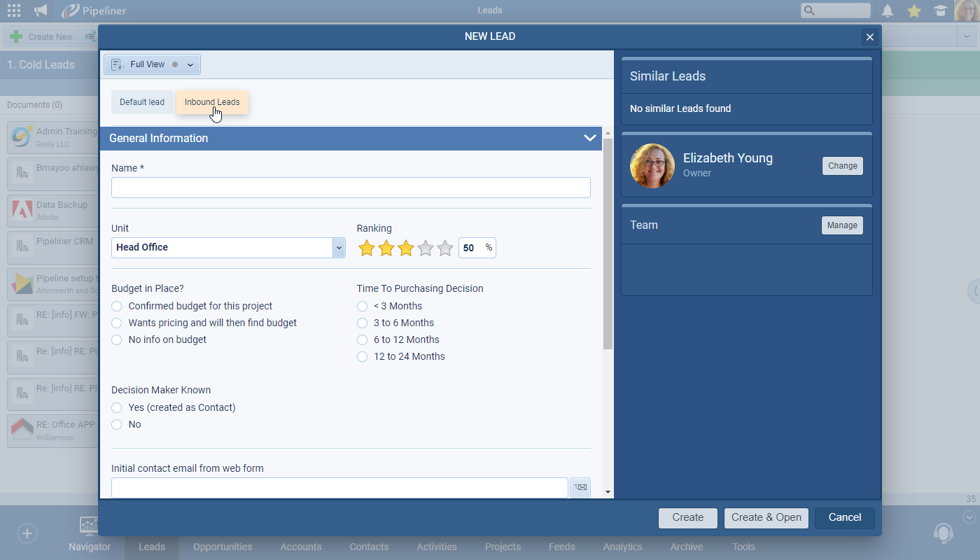Click the Create & Open button
Image resolution: width=980 pixels, height=560 pixels.
tap(766, 517)
